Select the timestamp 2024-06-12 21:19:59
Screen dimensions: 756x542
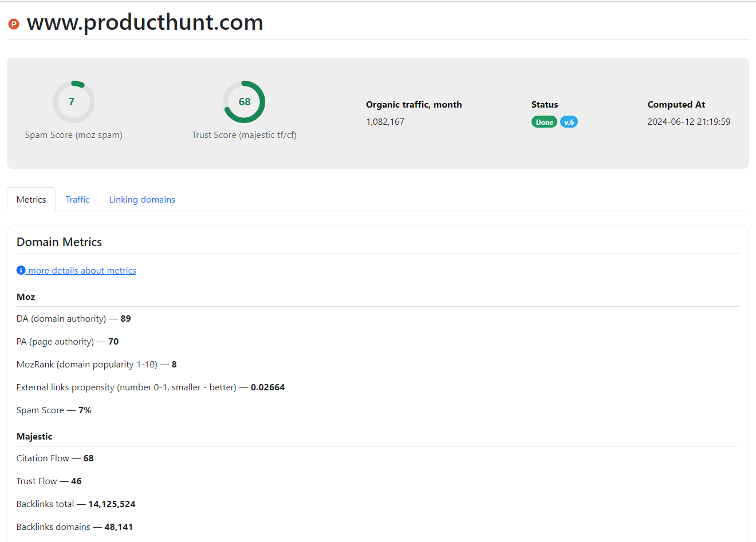coord(689,122)
